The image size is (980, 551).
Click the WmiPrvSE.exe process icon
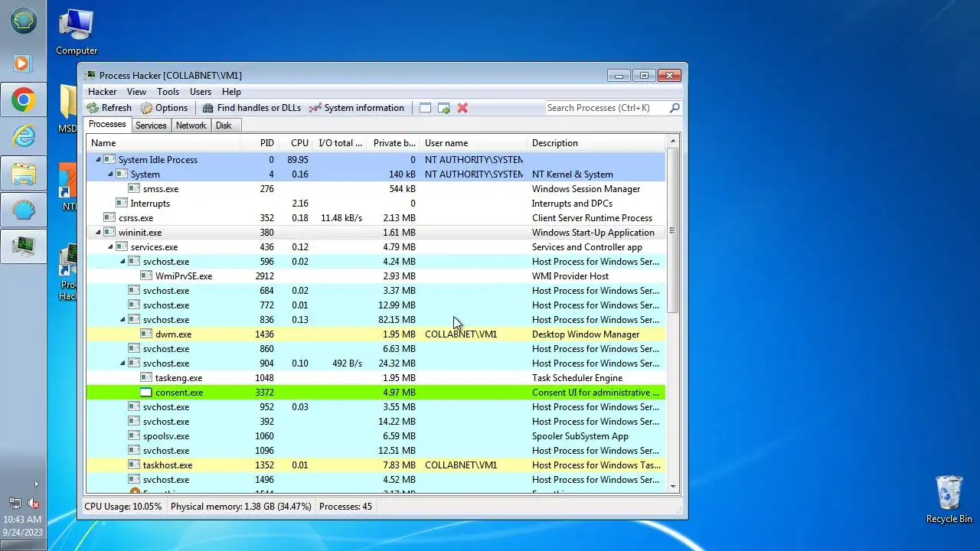click(x=146, y=276)
